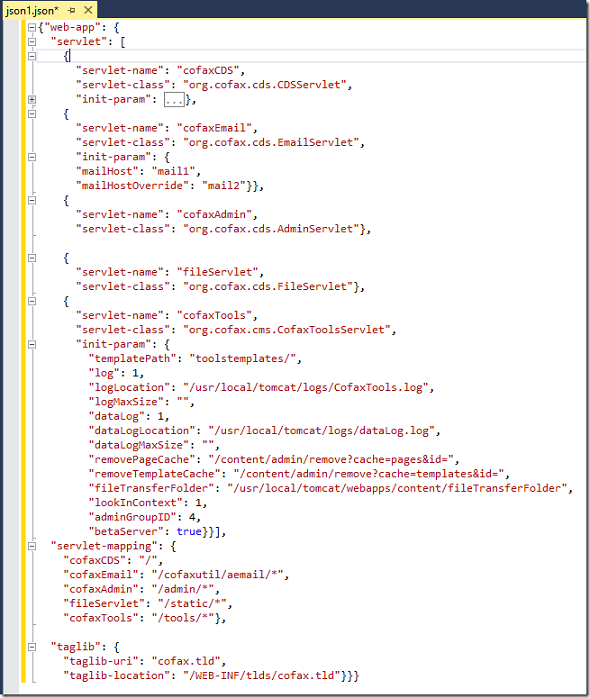
Task: Click the dataLog.log path value
Action: (322, 430)
